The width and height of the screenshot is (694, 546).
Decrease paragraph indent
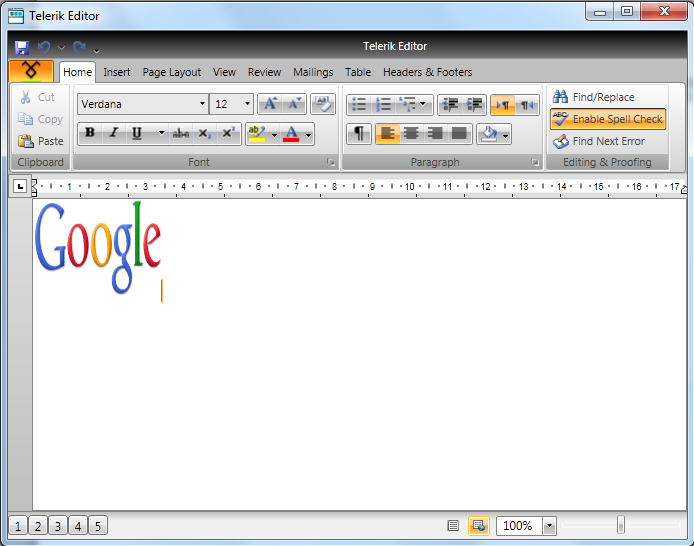point(450,105)
